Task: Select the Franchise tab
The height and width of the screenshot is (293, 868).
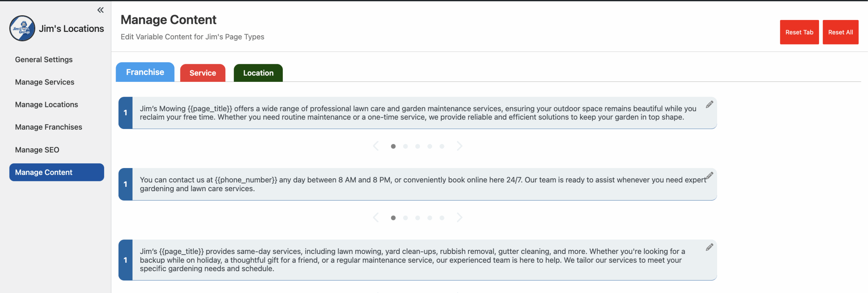Action: (145, 72)
